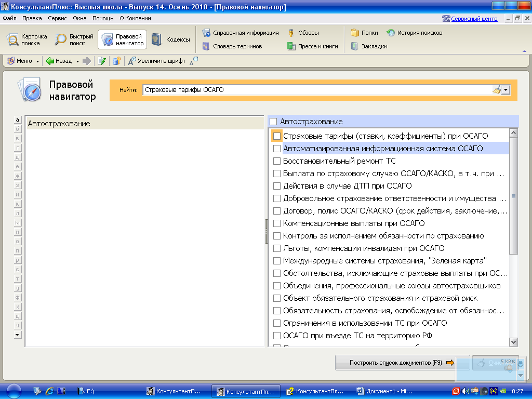Increase font with Увеличить шрифт
This screenshot has width=532, height=399.
tap(157, 61)
